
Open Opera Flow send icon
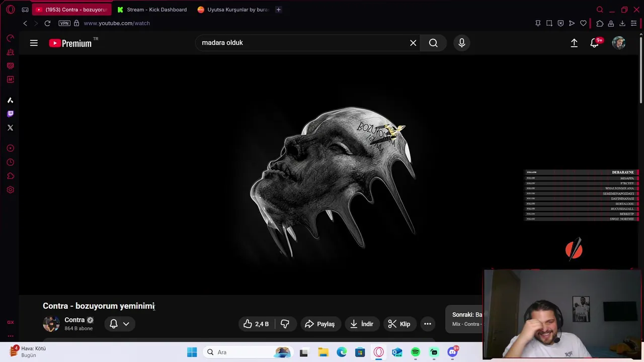[x=572, y=23]
